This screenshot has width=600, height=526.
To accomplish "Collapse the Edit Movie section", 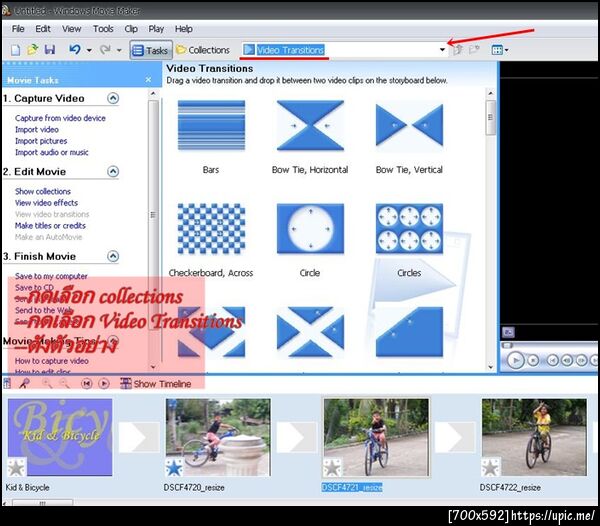I will point(113,171).
